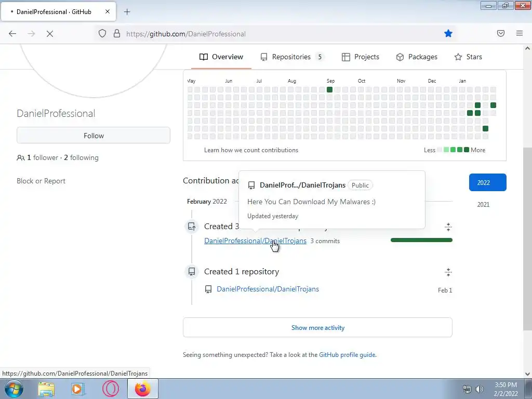Image resolution: width=532 pixels, height=399 pixels.
Task: Toggle the bookmark star for this page
Action: (448, 33)
